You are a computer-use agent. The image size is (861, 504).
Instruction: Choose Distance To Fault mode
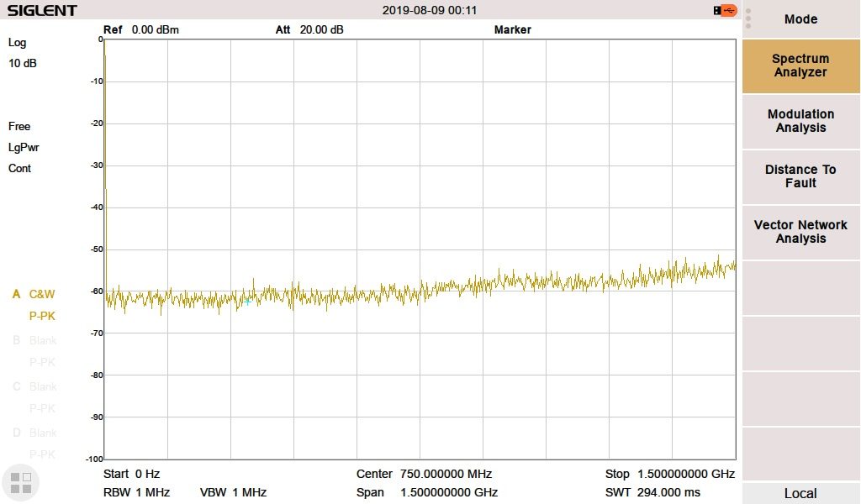[800, 176]
